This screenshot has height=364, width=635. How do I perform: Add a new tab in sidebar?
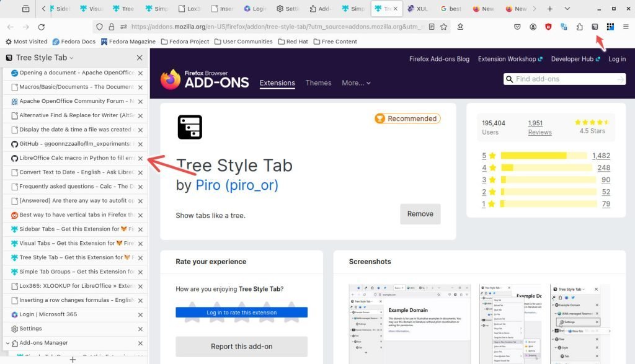[73, 360]
